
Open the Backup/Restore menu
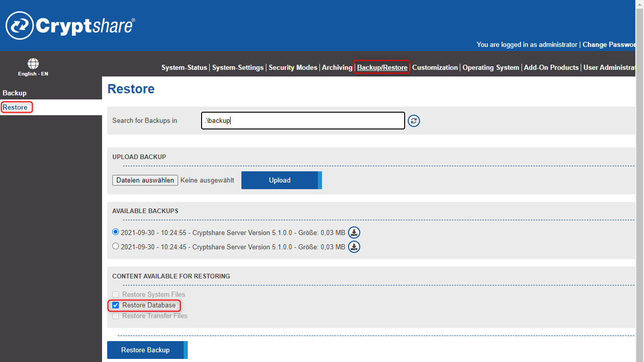(x=382, y=67)
